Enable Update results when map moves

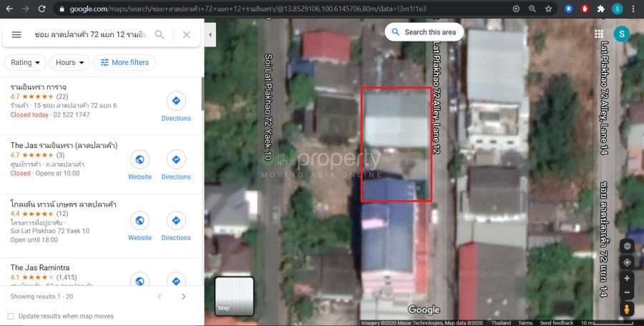click(x=11, y=316)
